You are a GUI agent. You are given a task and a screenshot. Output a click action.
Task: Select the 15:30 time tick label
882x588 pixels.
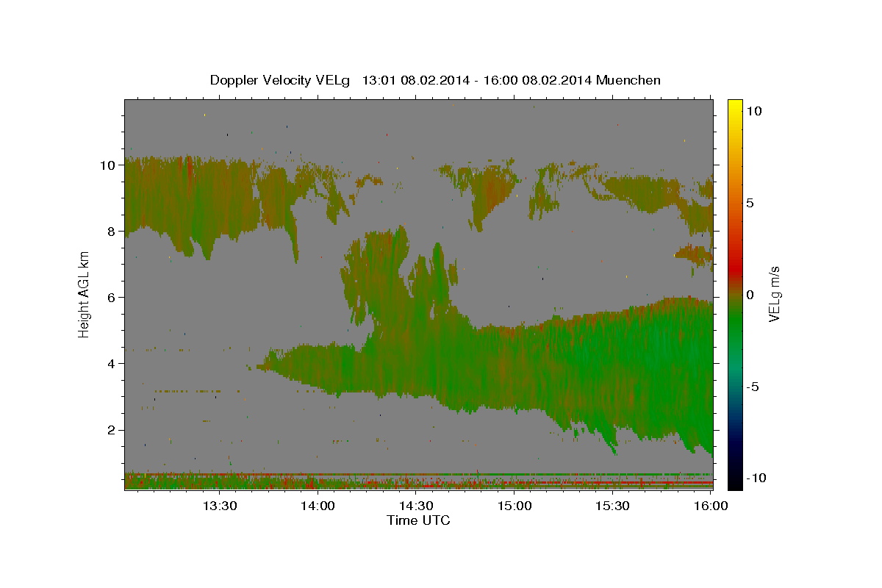coord(613,506)
